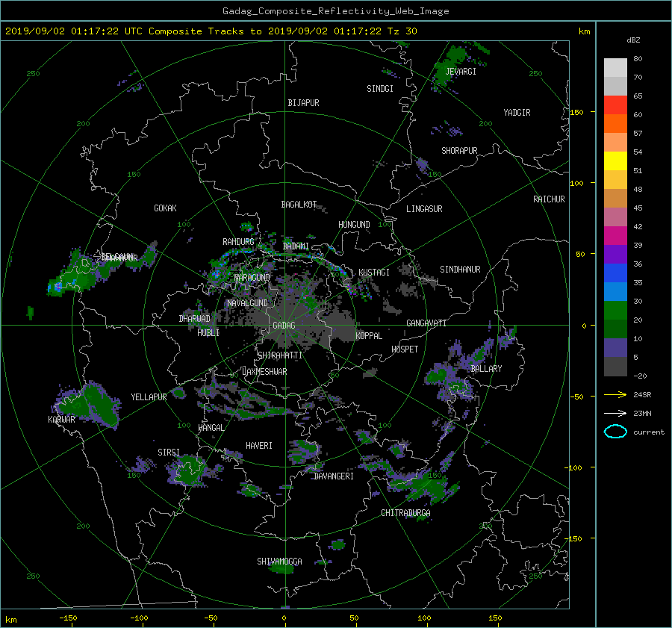Click the NAVALGUND city label

tap(247, 303)
